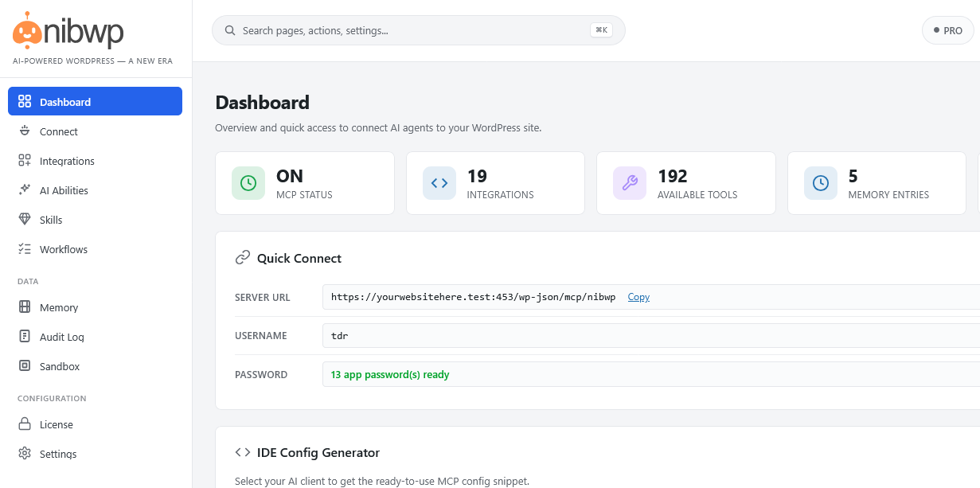Click the '13 app password(s) ready' field
Image resolution: width=980 pixels, height=488 pixels.
[x=651, y=374]
